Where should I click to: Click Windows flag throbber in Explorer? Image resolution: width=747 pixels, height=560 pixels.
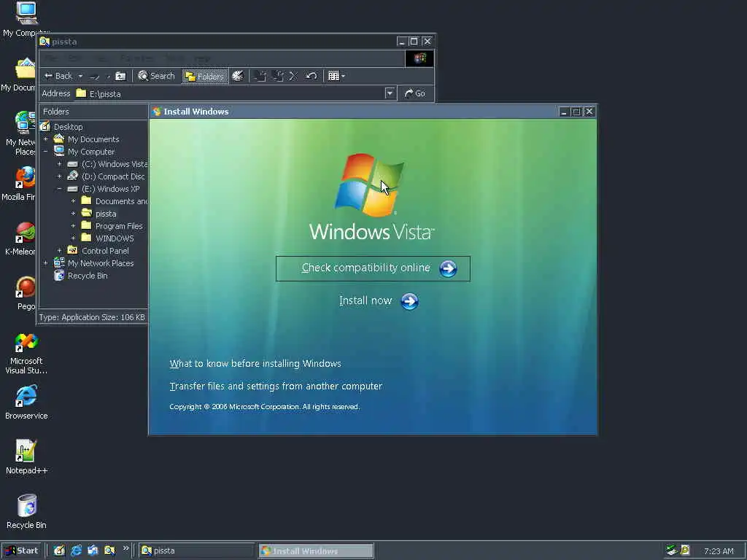coord(419,58)
